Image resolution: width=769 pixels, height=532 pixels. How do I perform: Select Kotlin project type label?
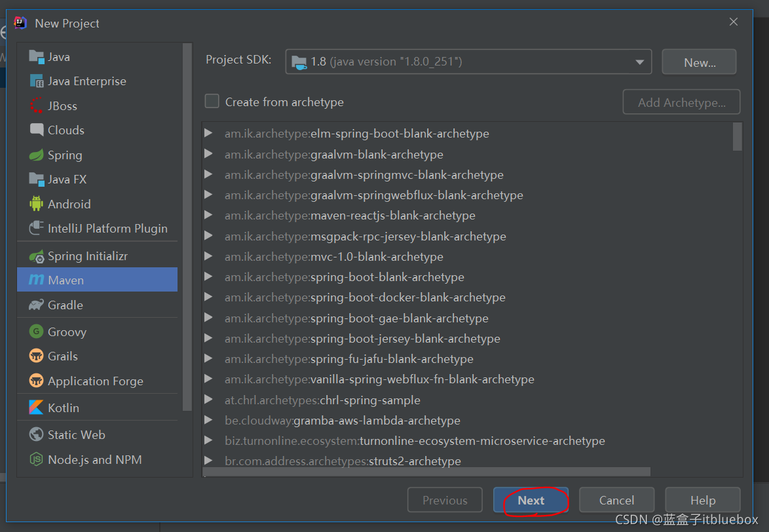point(64,408)
